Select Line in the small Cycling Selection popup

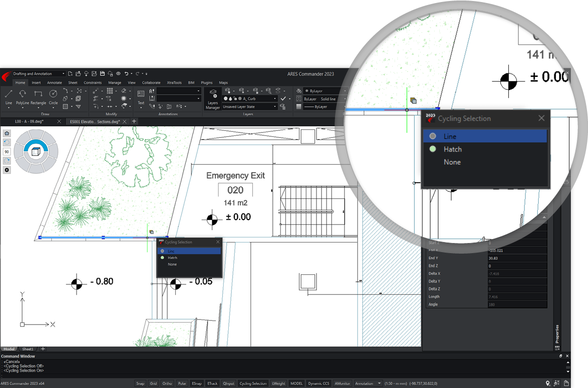tap(189, 251)
